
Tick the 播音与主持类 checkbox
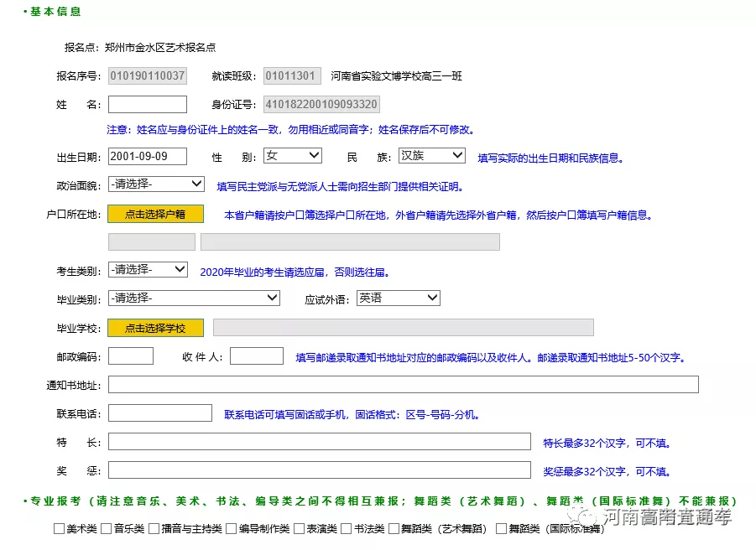coord(153,529)
